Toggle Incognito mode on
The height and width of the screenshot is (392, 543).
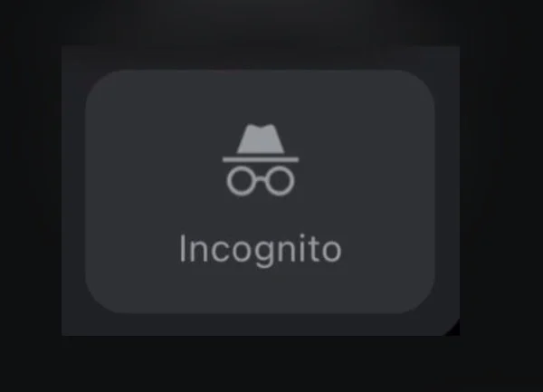(260, 192)
